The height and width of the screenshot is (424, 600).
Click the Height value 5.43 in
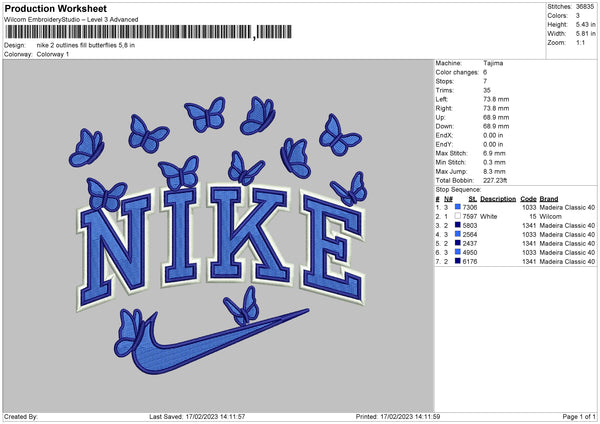tap(585, 24)
